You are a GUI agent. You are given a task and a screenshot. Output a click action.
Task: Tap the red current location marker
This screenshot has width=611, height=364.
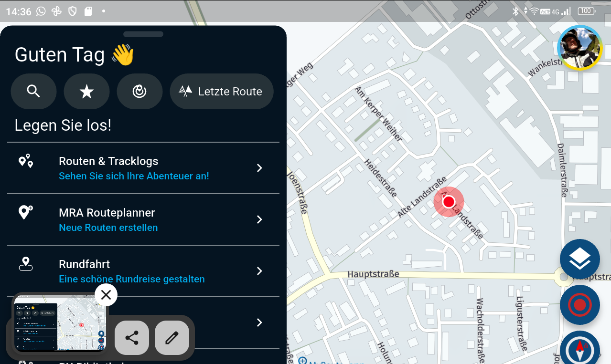(x=449, y=202)
